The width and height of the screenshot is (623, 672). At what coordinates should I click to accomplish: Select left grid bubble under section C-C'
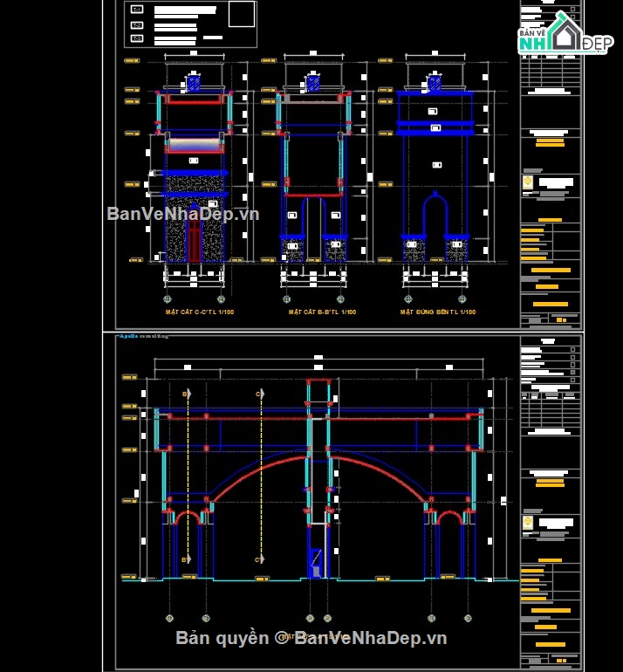point(168,298)
